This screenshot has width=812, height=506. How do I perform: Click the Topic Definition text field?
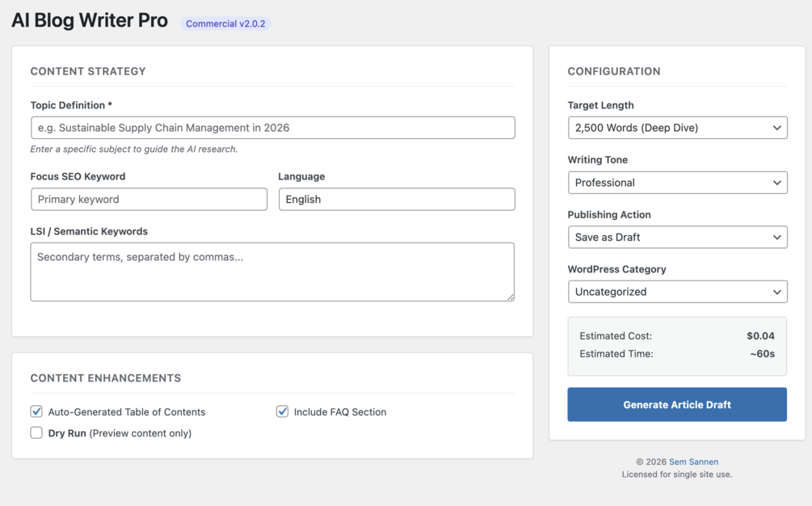click(272, 128)
